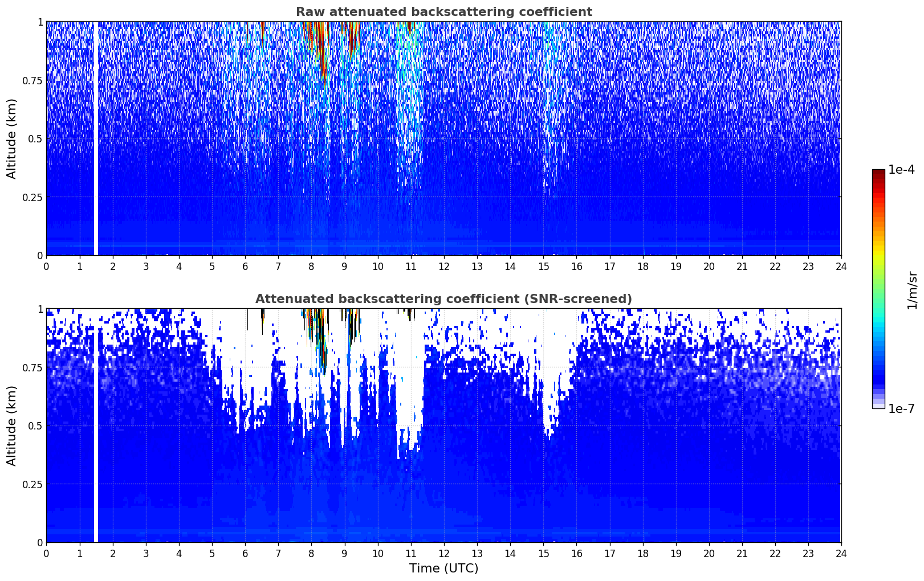
Task: Select the 0.75 altitude tick on top plot
Action: pos(32,81)
